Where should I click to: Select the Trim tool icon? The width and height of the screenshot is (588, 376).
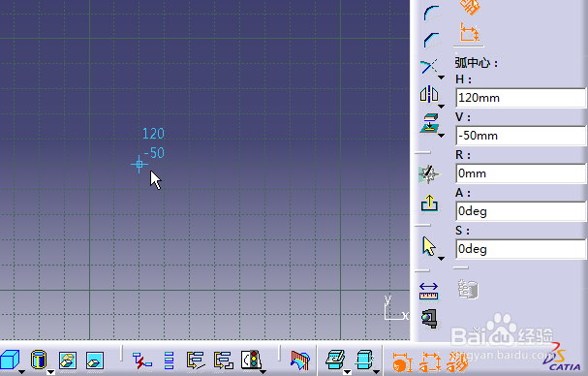point(428,67)
